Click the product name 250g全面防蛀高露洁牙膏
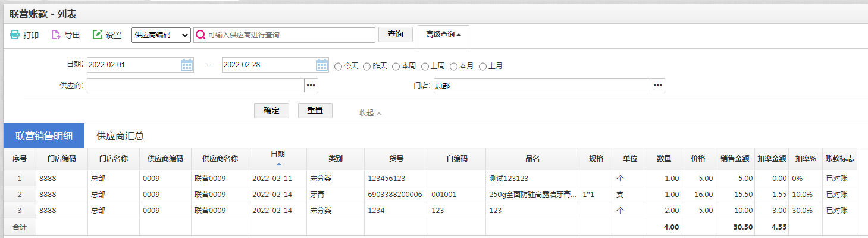The width and height of the screenshot is (868, 238). coord(532,194)
